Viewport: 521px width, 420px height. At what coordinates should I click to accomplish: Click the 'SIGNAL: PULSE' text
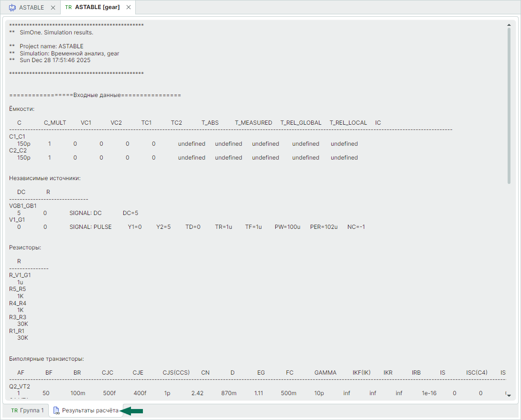(x=90, y=227)
